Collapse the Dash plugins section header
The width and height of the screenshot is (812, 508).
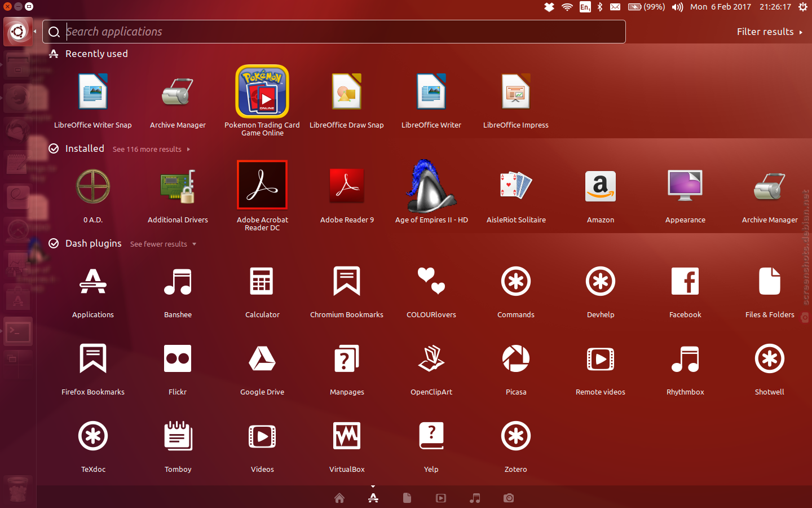pos(85,243)
